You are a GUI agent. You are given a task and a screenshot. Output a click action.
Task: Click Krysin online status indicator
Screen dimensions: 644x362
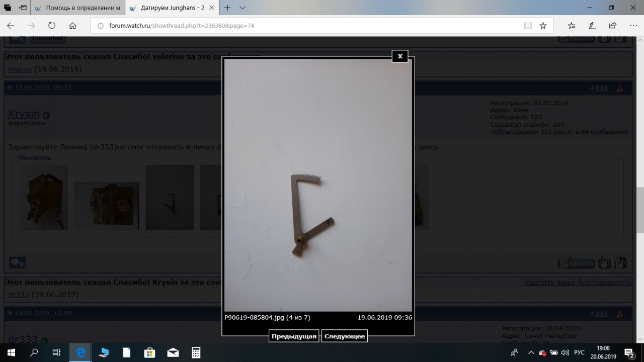point(46,115)
